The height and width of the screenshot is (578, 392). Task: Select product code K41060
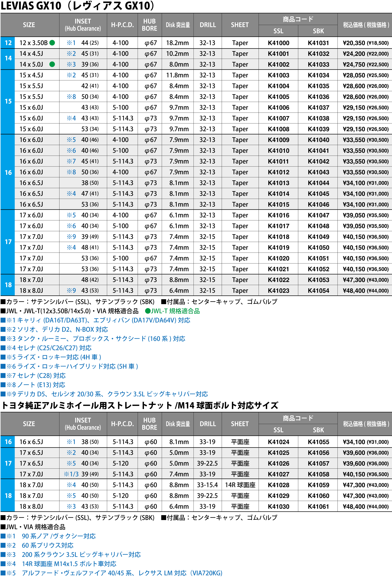click(319, 496)
